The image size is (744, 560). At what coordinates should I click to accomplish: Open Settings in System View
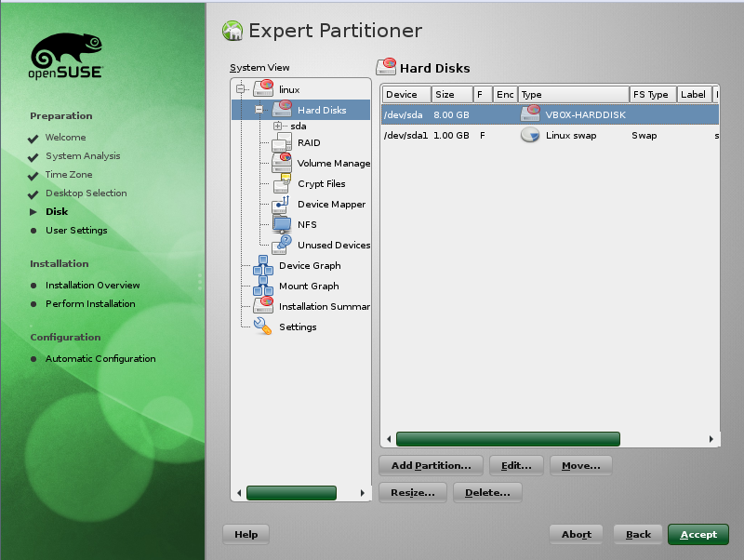click(x=298, y=327)
